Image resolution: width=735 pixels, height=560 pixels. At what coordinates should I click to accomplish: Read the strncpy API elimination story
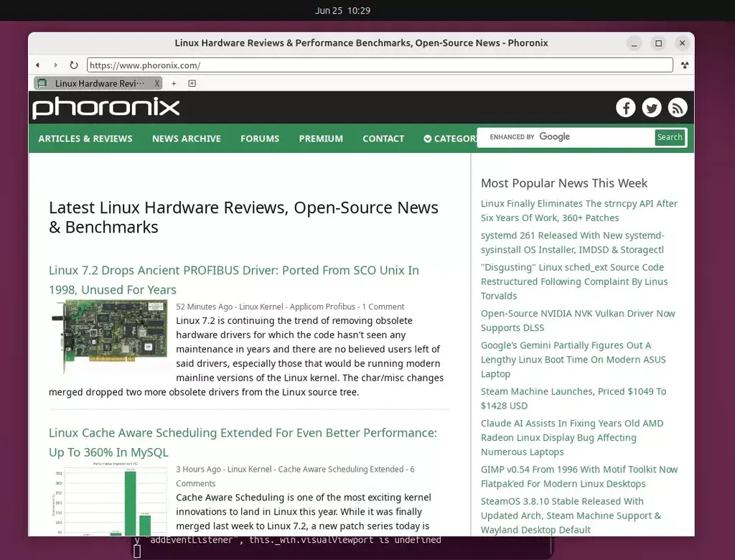pyautogui.click(x=579, y=210)
